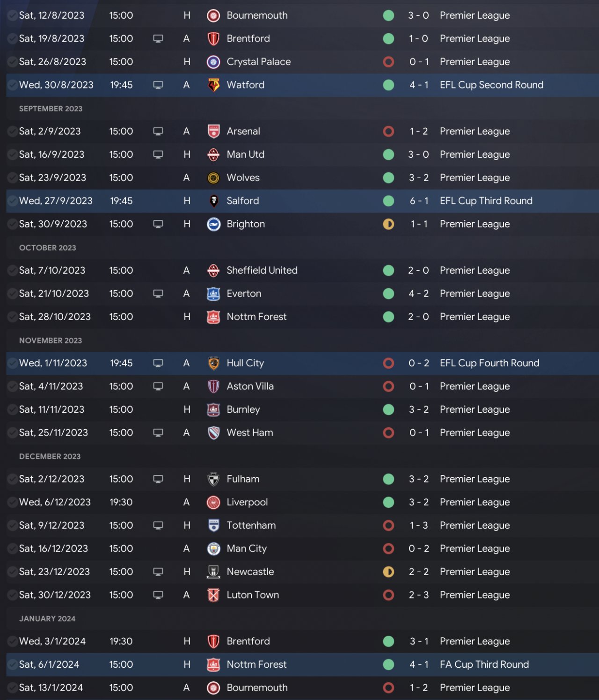Viewport: 599px width, 700px height.
Task: Click the red loss indicator for Aston Villa match
Action: pos(388,386)
